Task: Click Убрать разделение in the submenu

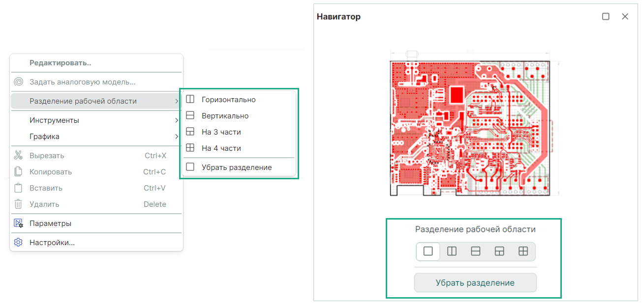Action: [237, 167]
